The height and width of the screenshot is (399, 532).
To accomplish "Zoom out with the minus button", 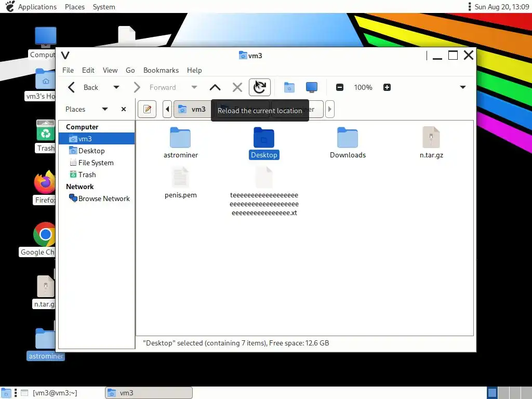I will coord(340,87).
